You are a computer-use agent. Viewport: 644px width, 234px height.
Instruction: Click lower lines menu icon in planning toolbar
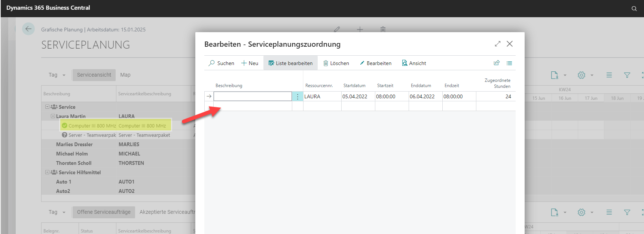(609, 212)
